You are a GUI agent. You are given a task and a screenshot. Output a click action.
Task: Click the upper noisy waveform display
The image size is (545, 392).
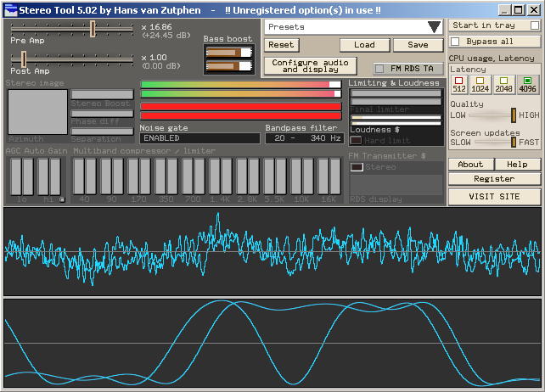(x=272, y=252)
